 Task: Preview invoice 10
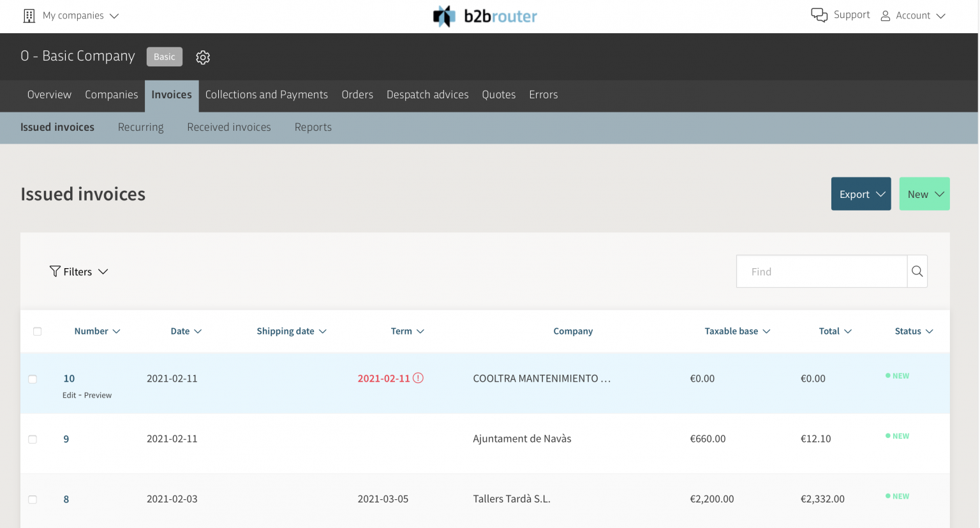coord(100,395)
